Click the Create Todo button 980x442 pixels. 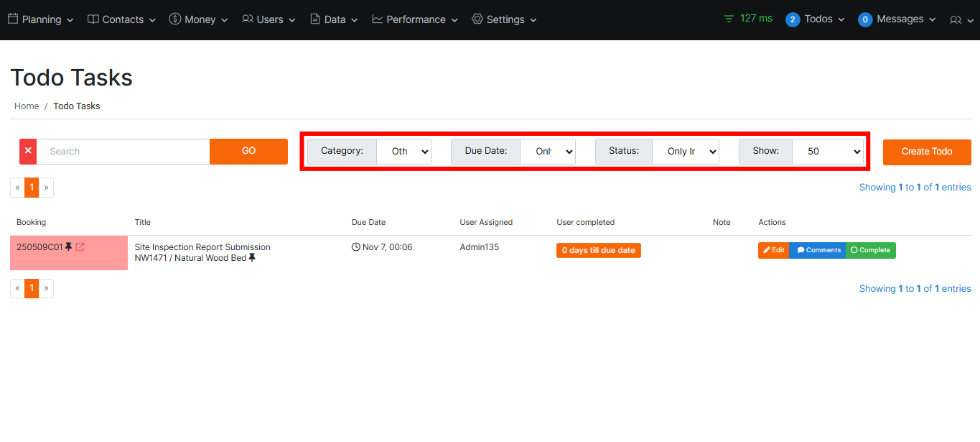[x=926, y=152]
